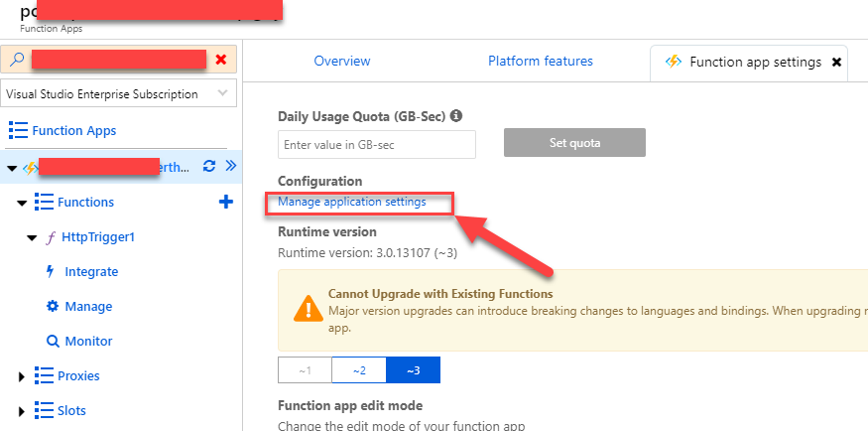Switch to the Overview tab

(x=342, y=62)
